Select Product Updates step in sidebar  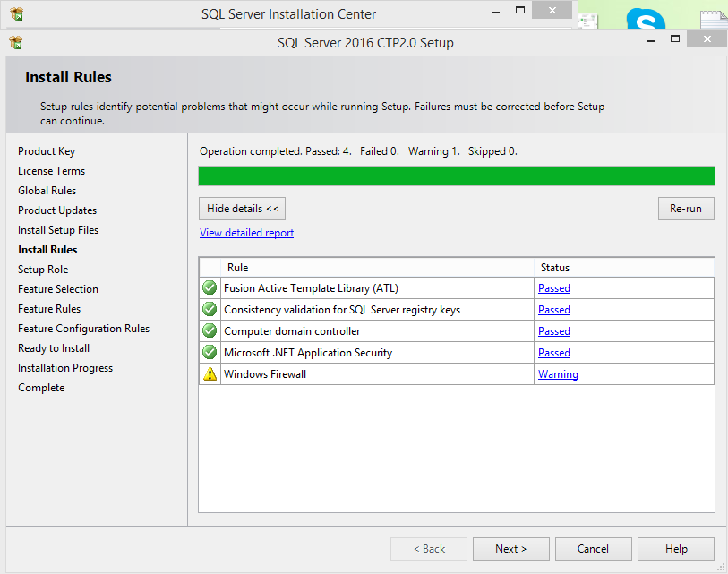click(57, 210)
